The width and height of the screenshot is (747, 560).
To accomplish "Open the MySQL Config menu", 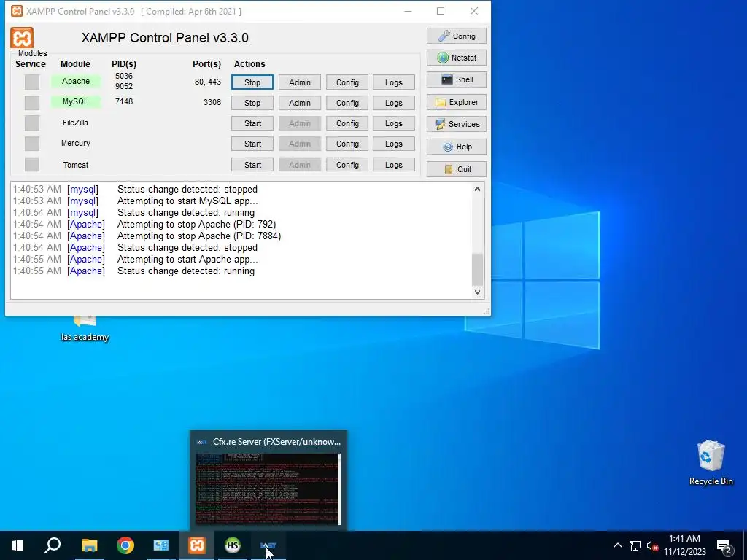I will (347, 103).
